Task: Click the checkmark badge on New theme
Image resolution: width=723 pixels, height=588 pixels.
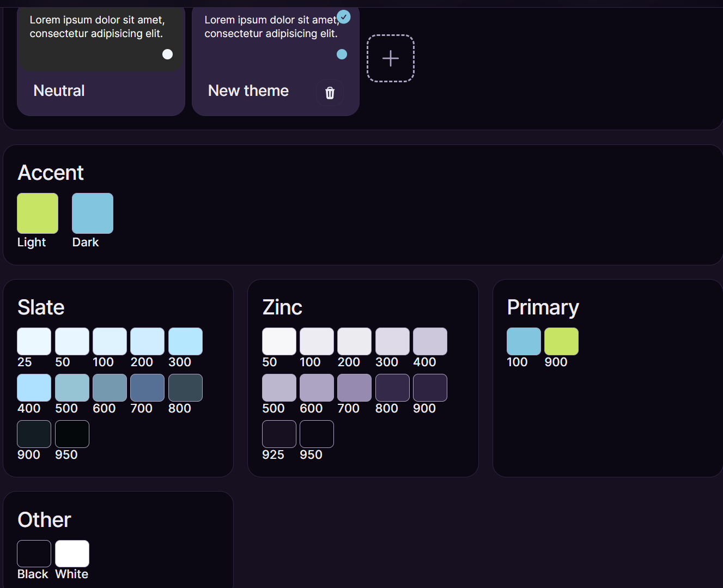Action: 344,17
